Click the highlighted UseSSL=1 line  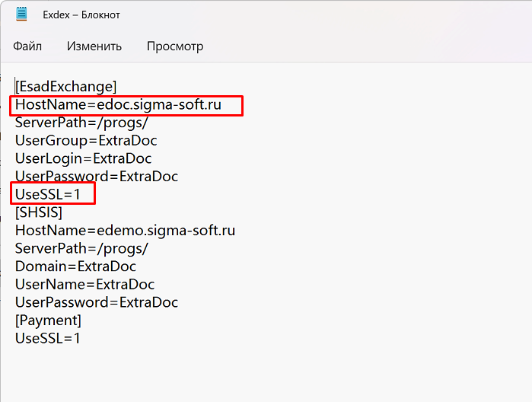(x=48, y=195)
